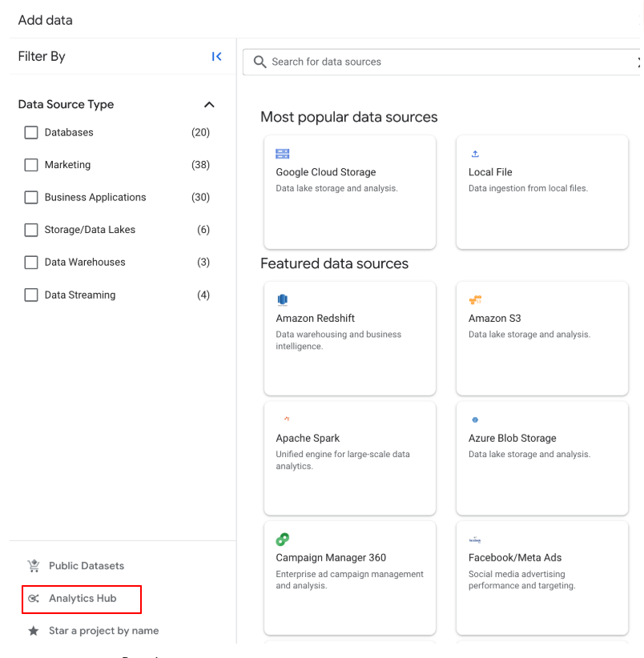Select the Data Warehouses checkbox
644x658 pixels.
[31, 263]
